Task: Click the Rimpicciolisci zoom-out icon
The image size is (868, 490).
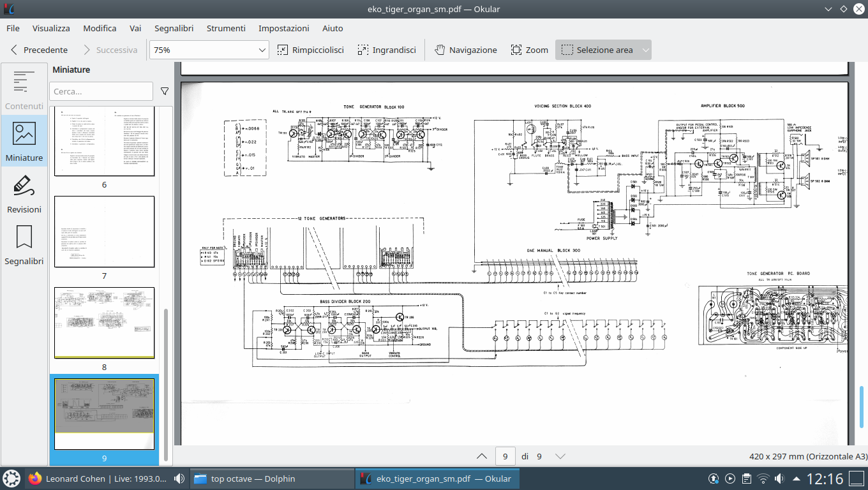Action: pos(283,50)
